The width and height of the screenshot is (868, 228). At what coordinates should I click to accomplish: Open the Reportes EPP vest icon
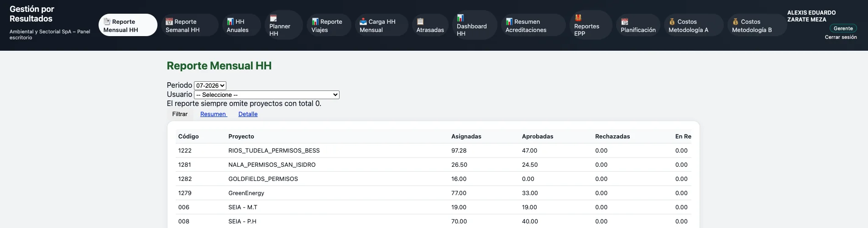pos(578,18)
